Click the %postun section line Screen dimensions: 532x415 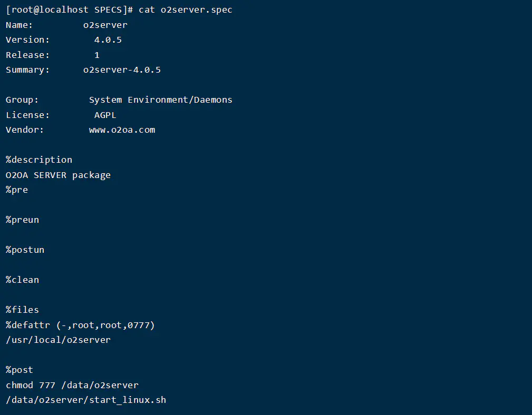pos(25,250)
